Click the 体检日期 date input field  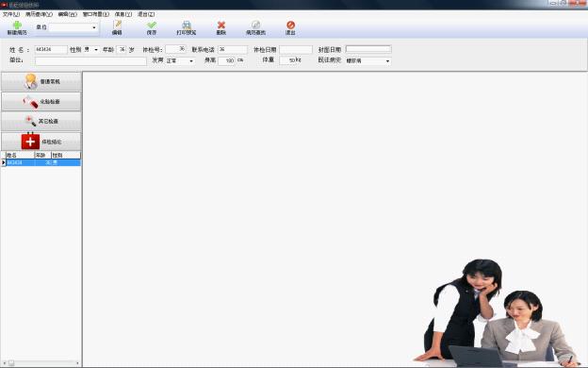(296, 50)
